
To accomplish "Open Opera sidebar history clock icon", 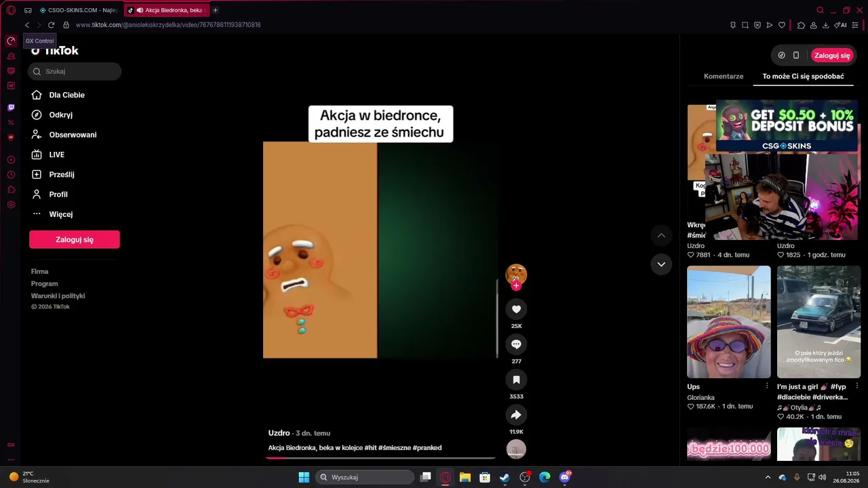I will (x=11, y=175).
